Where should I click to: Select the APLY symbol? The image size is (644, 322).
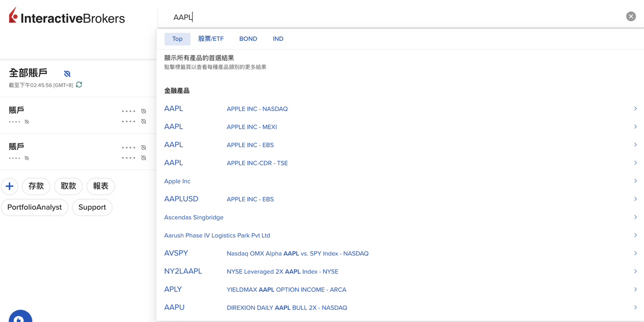[x=173, y=290]
